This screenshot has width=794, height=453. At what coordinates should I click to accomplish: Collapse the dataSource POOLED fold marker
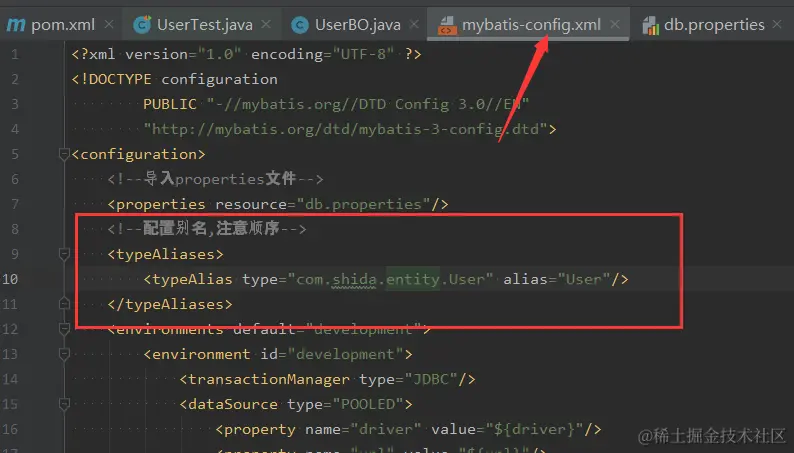[64, 404]
